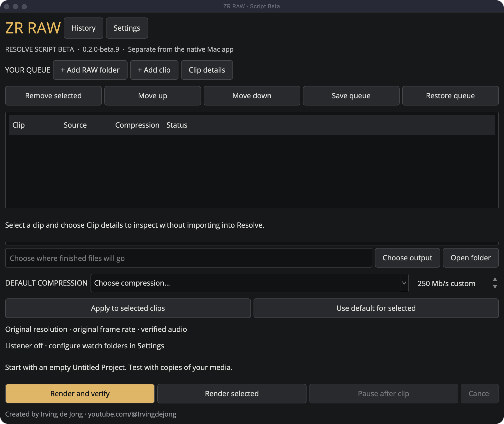Image resolution: width=504 pixels, height=424 pixels.
Task: Use default compression for selected
Action: tap(376, 308)
